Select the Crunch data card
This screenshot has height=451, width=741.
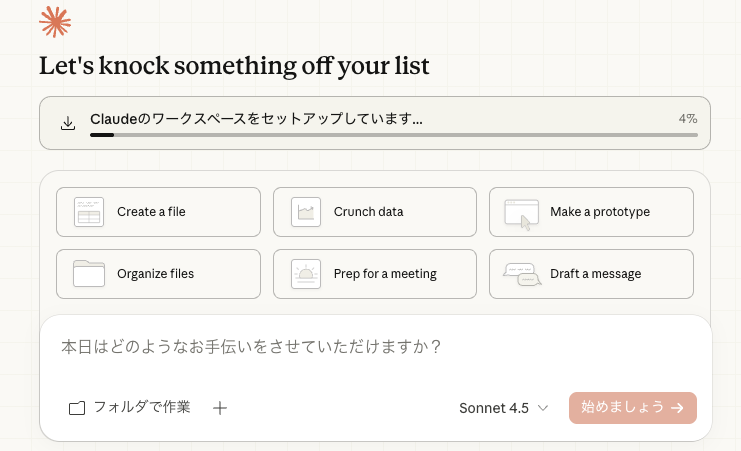[x=375, y=212]
